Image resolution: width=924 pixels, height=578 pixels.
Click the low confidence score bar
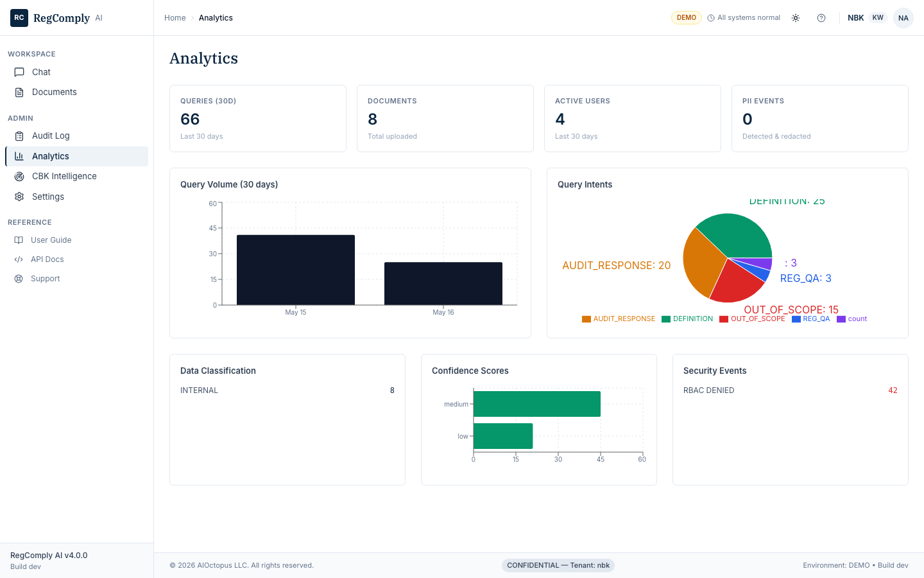[503, 436]
